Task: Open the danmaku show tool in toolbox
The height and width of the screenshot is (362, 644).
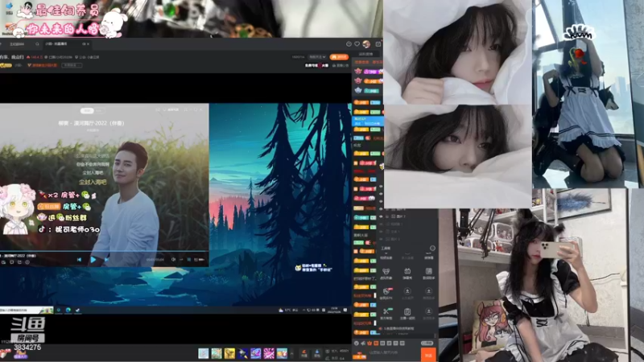Action: 407,274
